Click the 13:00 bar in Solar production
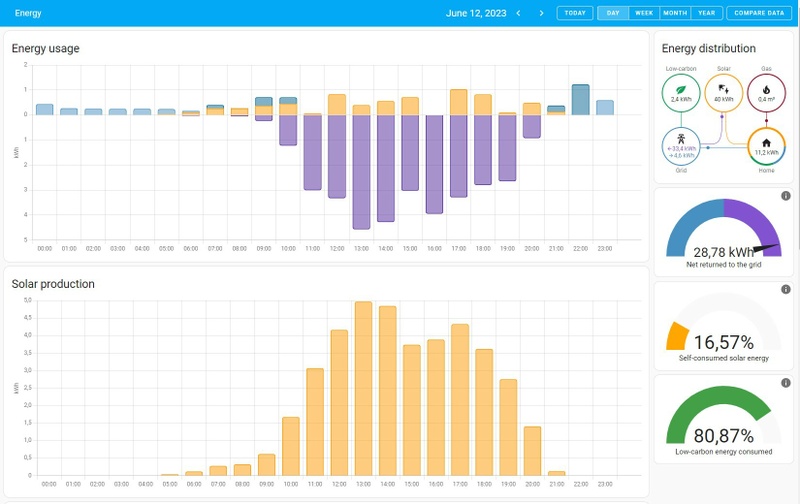 363,389
